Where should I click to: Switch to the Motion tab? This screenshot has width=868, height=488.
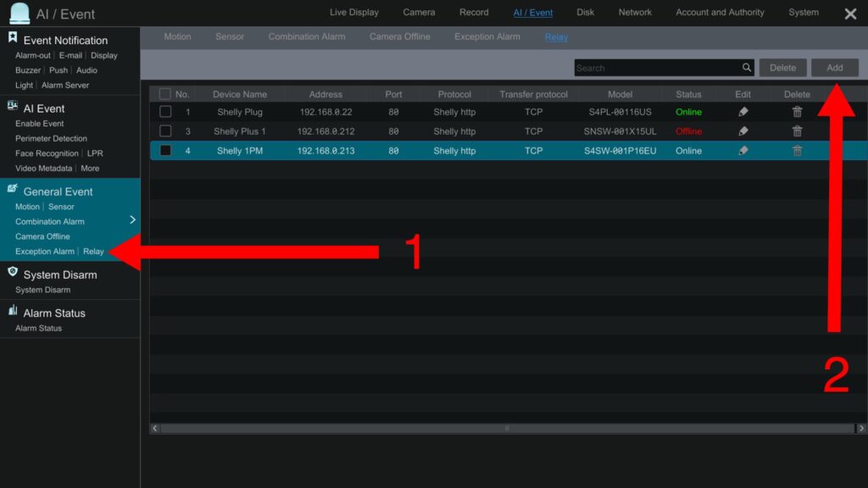click(177, 36)
